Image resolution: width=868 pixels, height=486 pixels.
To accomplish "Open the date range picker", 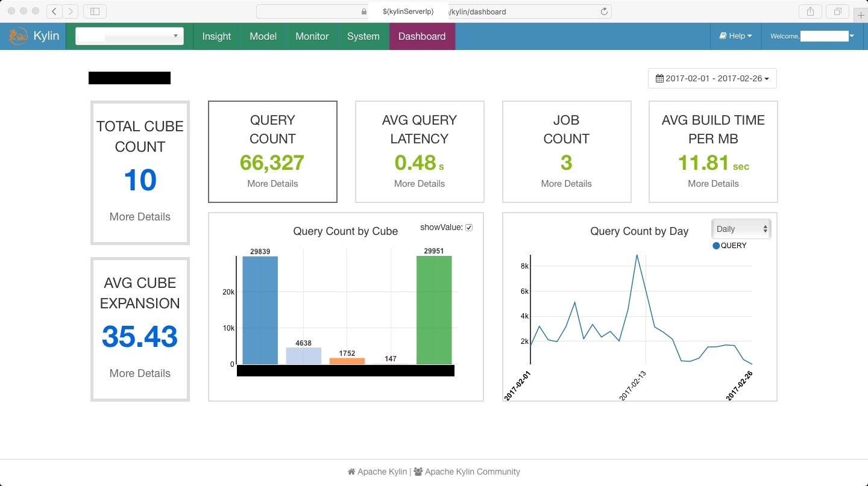I will click(x=712, y=78).
